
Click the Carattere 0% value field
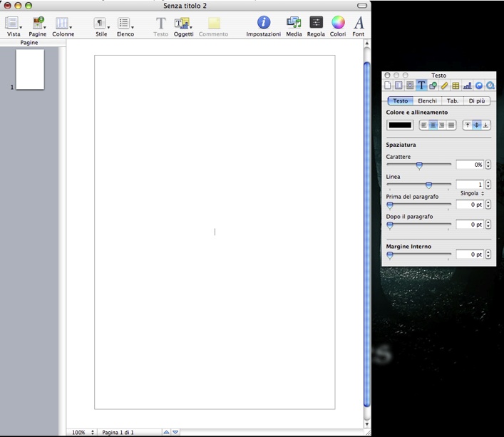(470, 165)
